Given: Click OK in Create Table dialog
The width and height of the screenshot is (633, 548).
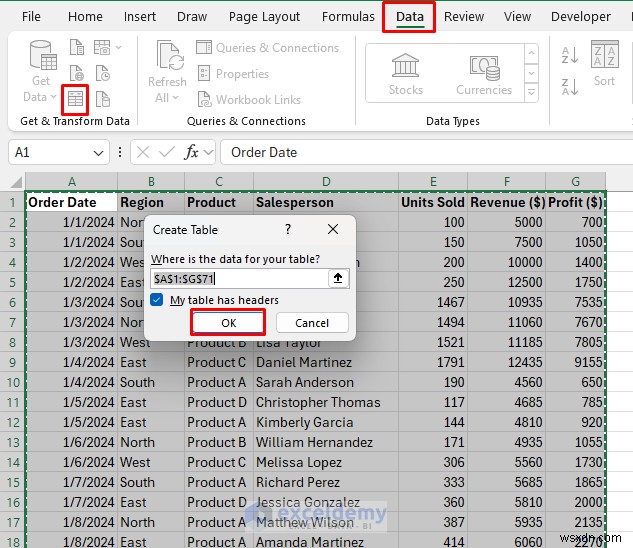Looking at the screenshot, I should click(x=228, y=323).
